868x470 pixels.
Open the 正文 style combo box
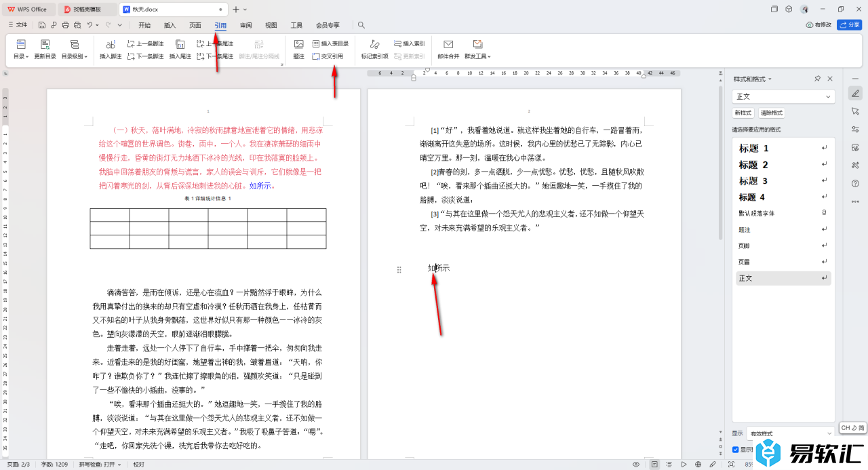coord(783,97)
